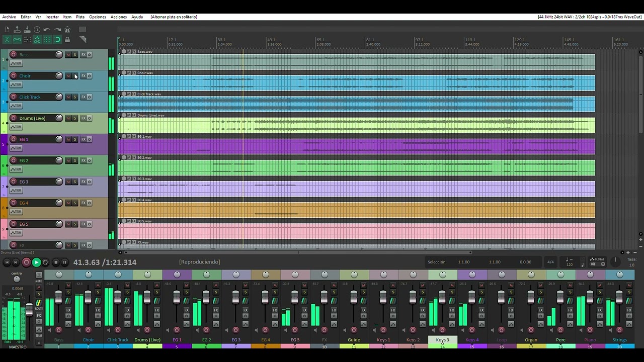Viewport: 644px width, 362px height.
Task: Click the Organ channel fader in the mixer
Action: tap(531, 297)
